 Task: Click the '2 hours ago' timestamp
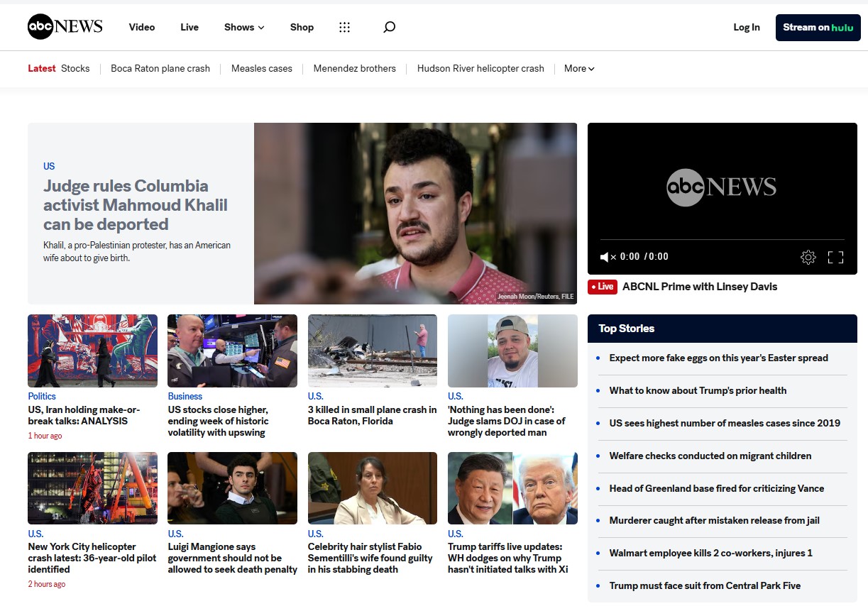tap(47, 584)
